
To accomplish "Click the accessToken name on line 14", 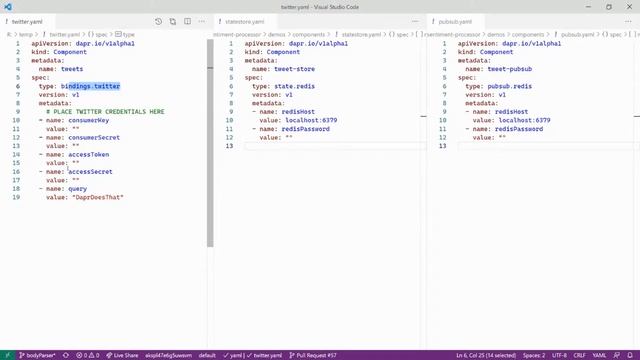I will pyautogui.click(x=89, y=155).
